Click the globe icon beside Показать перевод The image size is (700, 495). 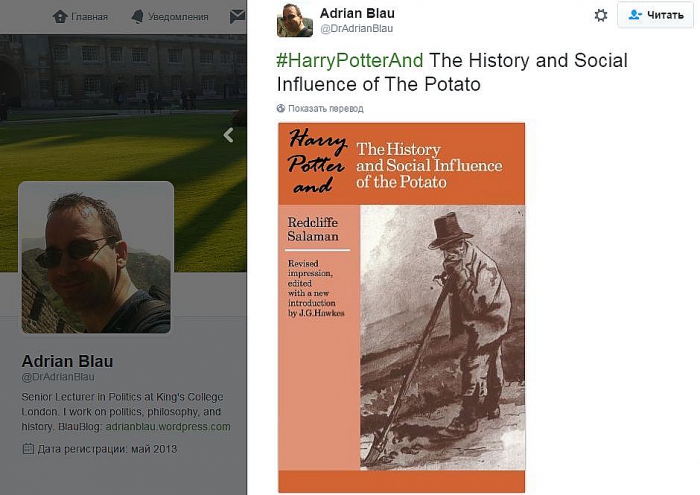(x=281, y=108)
